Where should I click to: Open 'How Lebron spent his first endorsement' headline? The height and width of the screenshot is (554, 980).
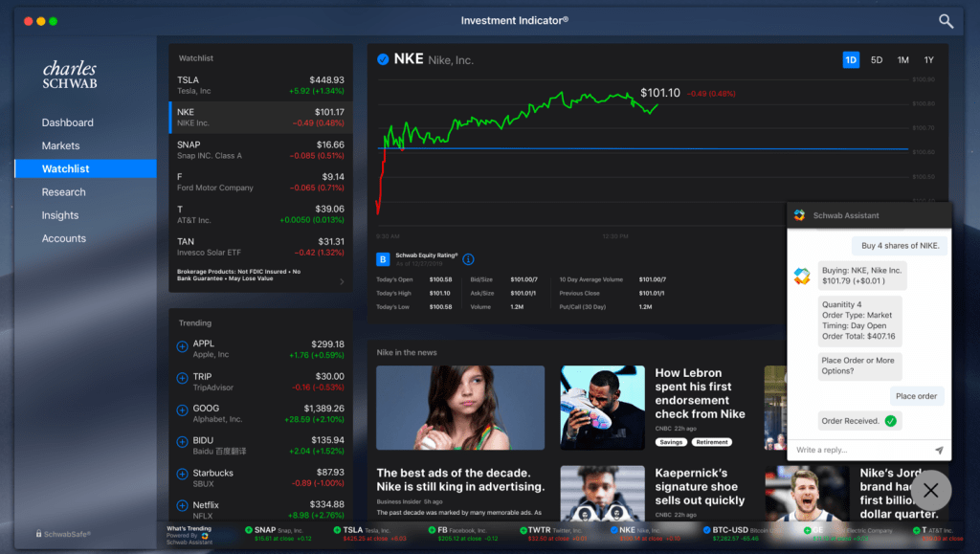click(x=700, y=393)
